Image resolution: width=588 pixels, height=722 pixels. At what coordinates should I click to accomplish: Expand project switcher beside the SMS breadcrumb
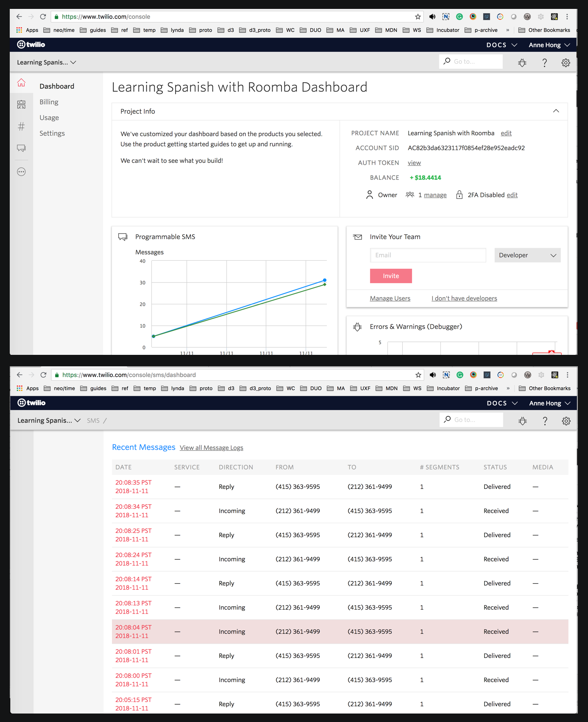click(49, 421)
